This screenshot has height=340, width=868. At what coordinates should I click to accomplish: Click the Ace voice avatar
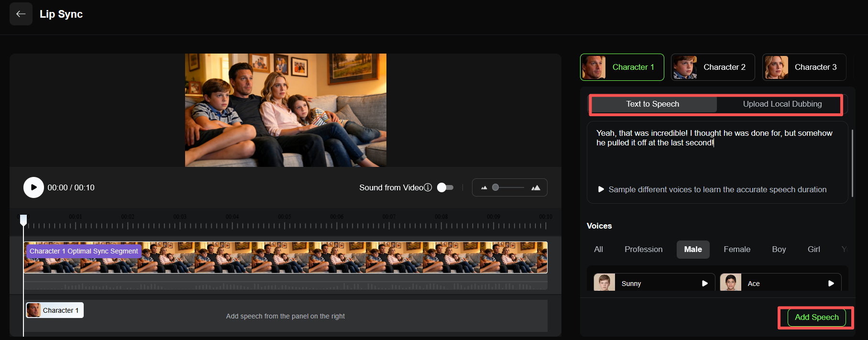731,283
